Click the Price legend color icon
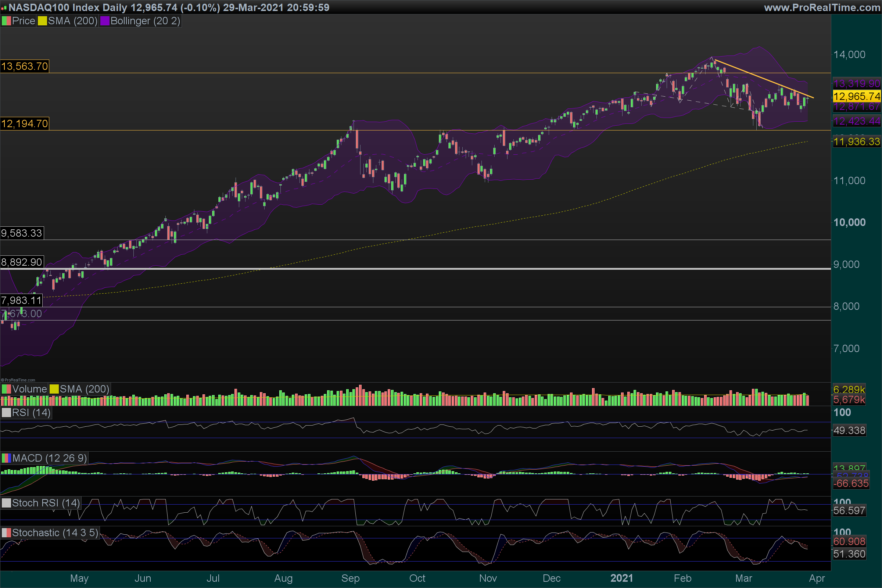882x588 pixels. (6, 21)
